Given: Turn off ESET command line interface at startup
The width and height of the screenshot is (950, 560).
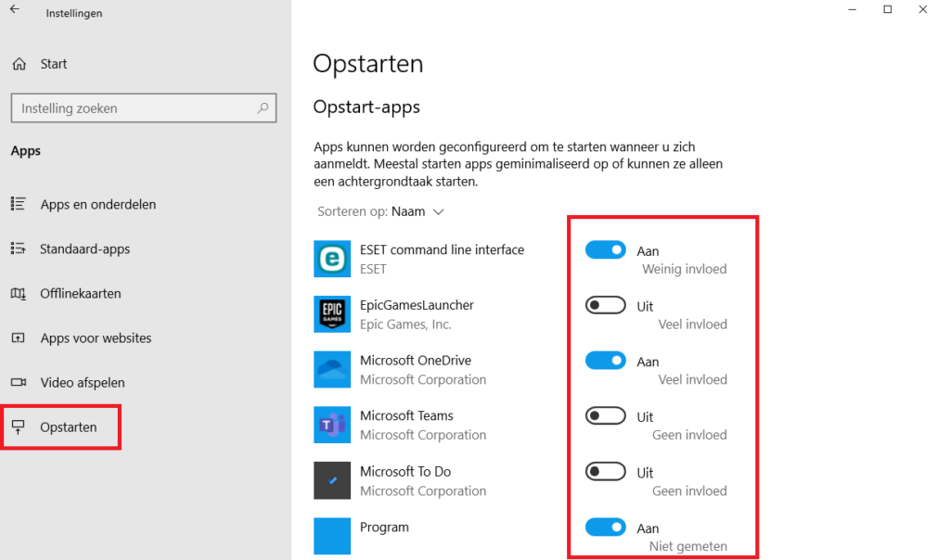Looking at the screenshot, I should pyautogui.click(x=605, y=249).
